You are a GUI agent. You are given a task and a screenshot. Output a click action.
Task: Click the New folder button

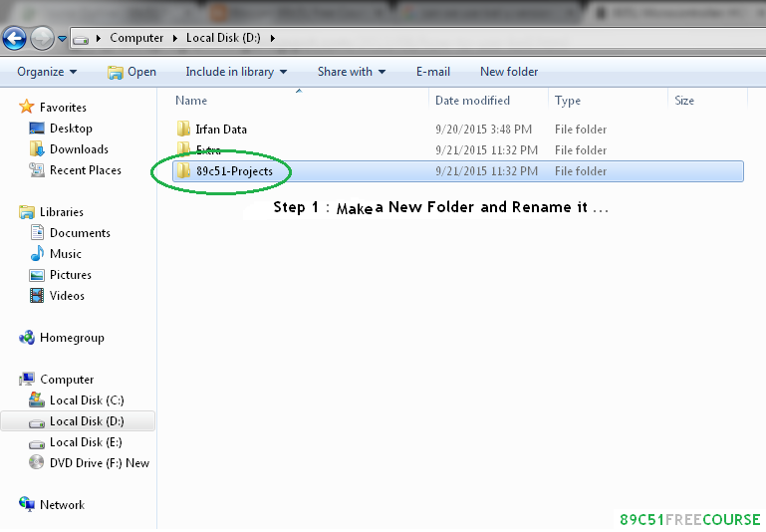click(509, 72)
